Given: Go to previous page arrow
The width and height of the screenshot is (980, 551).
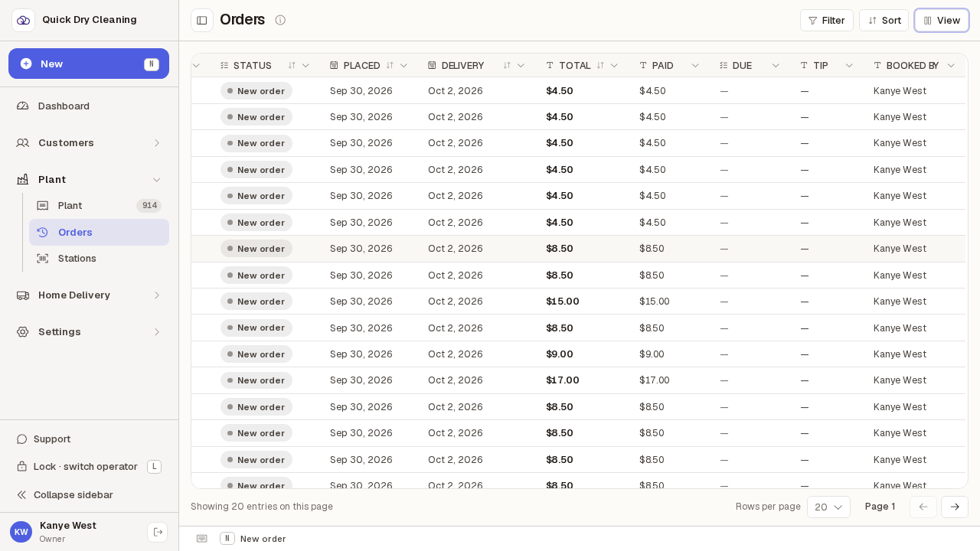Looking at the screenshot, I should click(923, 507).
